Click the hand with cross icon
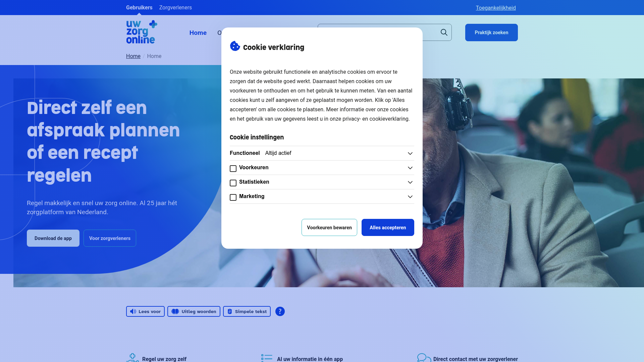The width and height of the screenshot is (644, 362). point(132,358)
